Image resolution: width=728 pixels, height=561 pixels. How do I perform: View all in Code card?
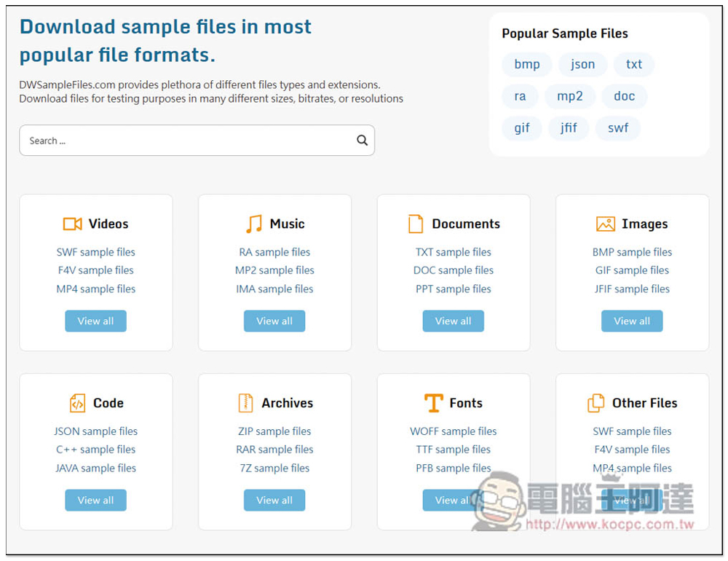(x=95, y=500)
